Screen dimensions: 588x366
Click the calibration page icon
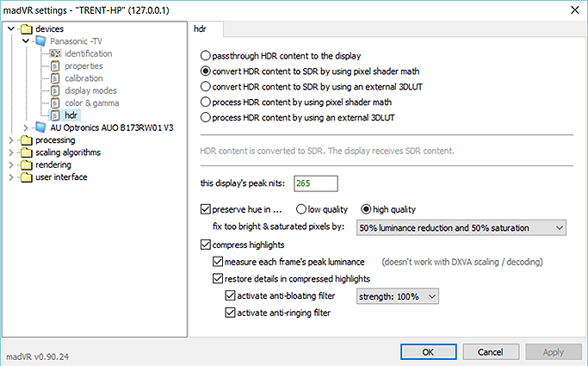[55, 78]
